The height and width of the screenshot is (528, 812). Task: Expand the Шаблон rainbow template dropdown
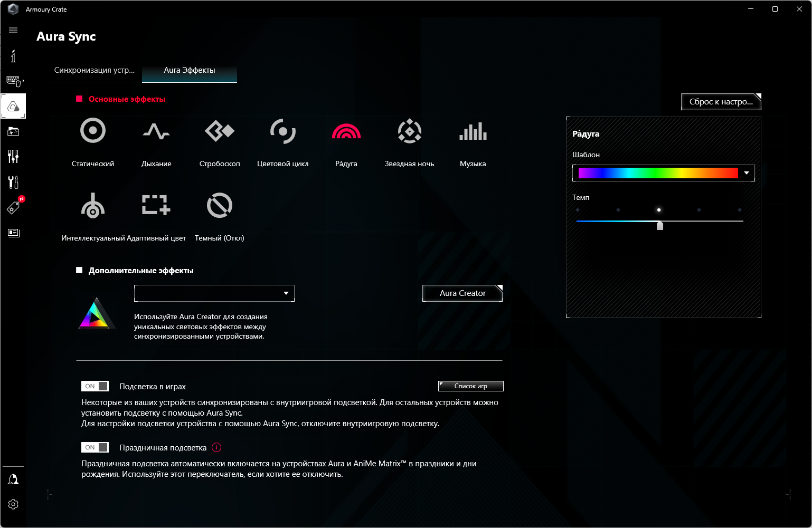pyautogui.click(x=747, y=173)
